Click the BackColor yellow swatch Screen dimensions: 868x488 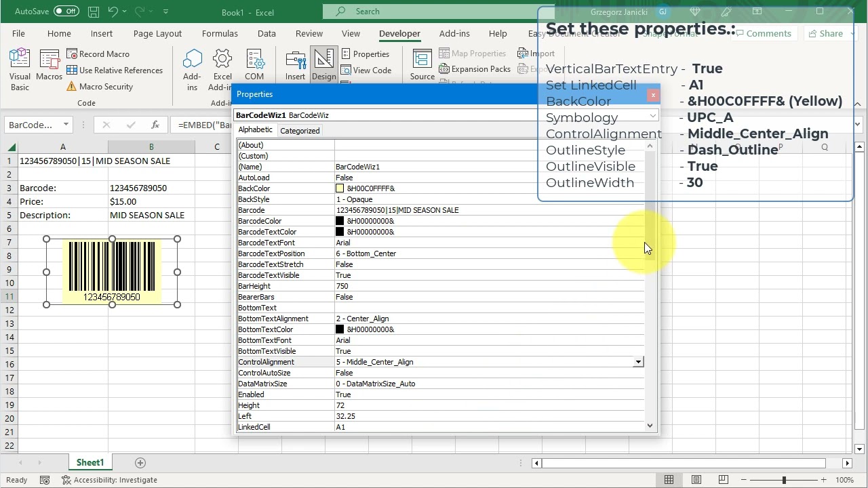tap(340, 188)
